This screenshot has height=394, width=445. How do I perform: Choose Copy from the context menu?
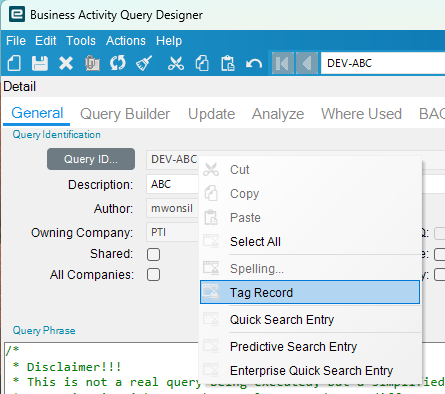[x=310, y=193]
